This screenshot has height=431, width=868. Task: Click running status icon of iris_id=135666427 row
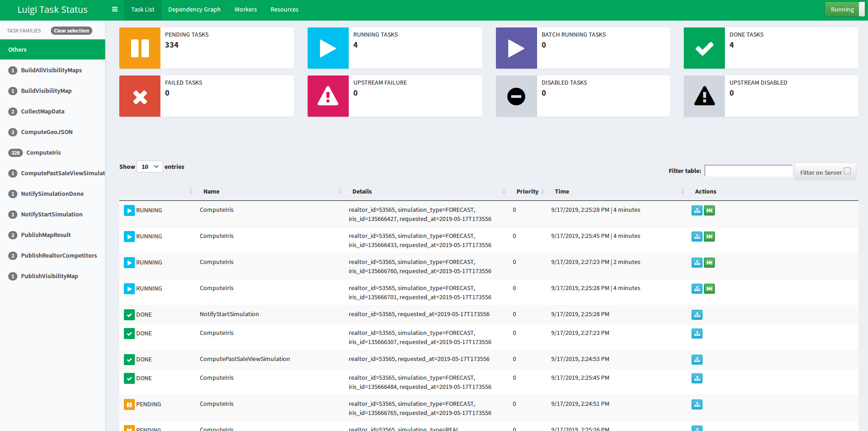coord(129,210)
